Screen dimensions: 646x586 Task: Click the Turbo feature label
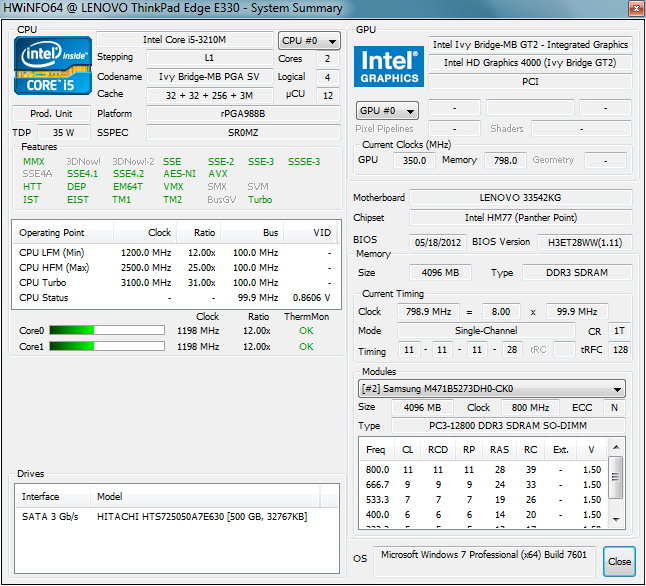click(260, 199)
